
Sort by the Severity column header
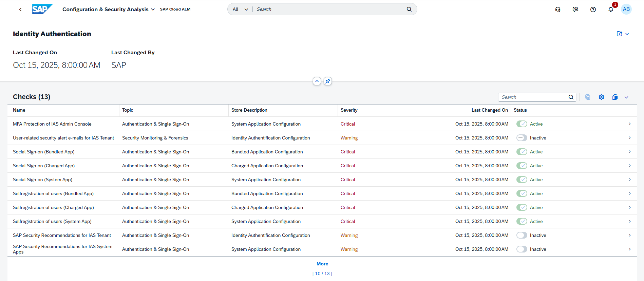tap(349, 110)
